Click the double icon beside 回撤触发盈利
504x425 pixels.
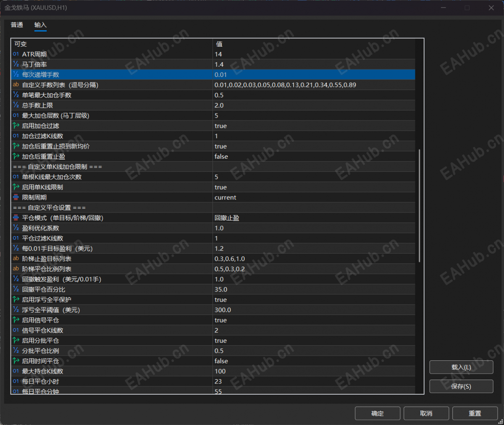point(16,279)
